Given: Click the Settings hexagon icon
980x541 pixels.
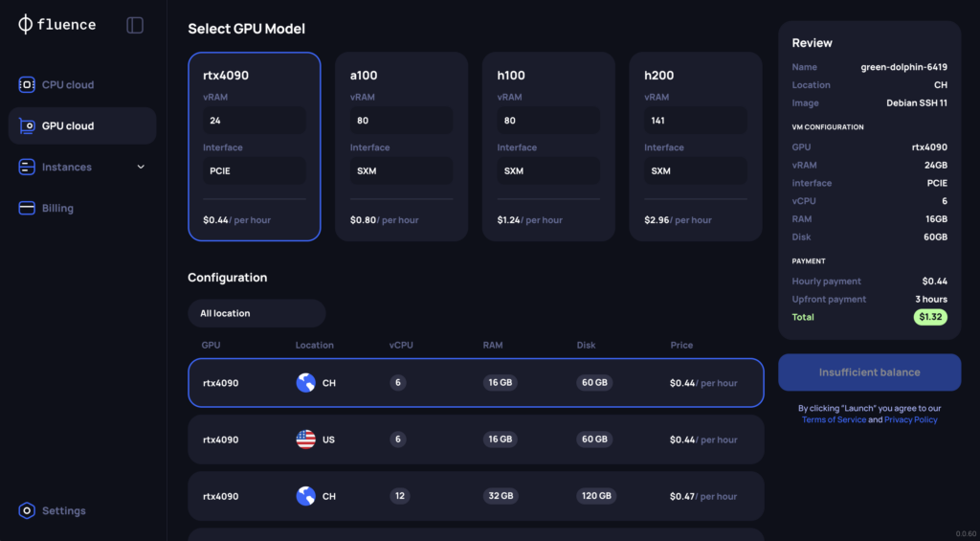Looking at the screenshot, I should click(x=27, y=511).
